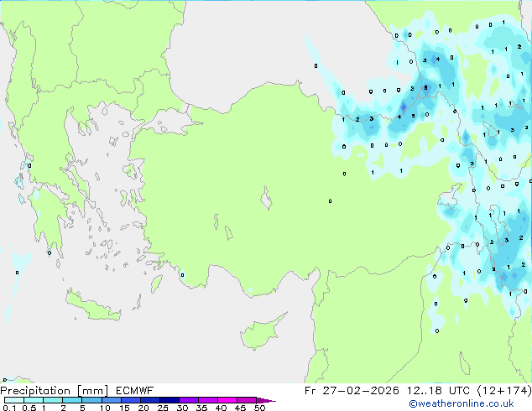The height and width of the screenshot is (411, 532).
Task: Click the '0.5' legend scale label
Action: click(x=29, y=408)
